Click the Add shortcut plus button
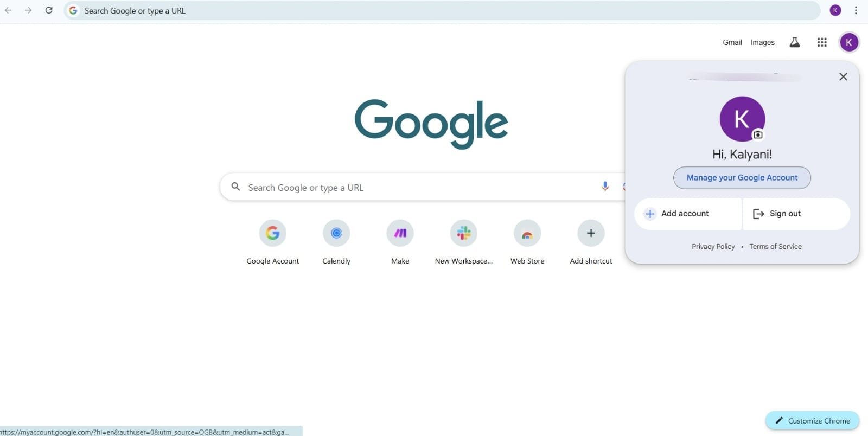The image size is (868, 436). (x=591, y=233)
